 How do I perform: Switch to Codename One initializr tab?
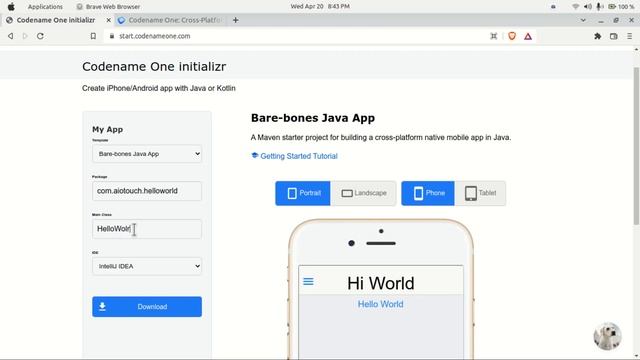56,20
